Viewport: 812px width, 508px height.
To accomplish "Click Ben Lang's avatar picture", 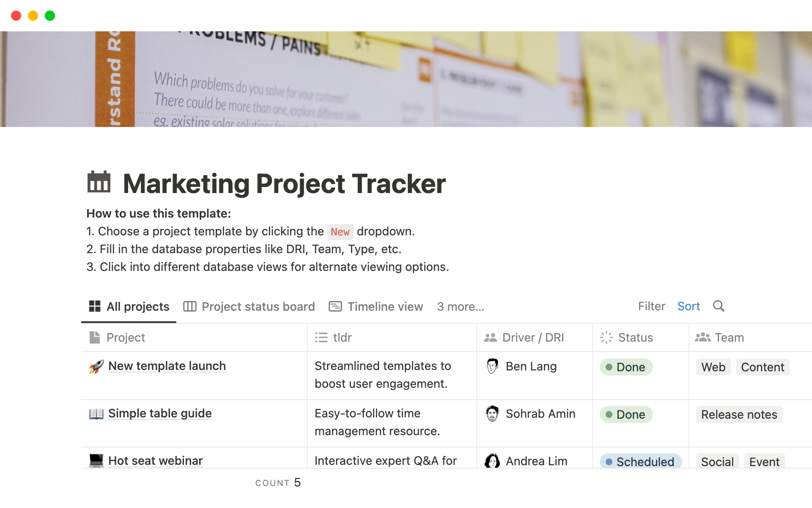I will coord(493,366).
